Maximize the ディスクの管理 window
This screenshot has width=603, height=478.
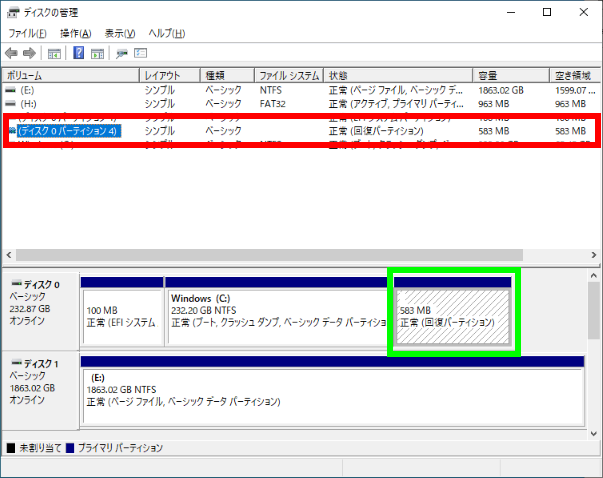(547, 12)
